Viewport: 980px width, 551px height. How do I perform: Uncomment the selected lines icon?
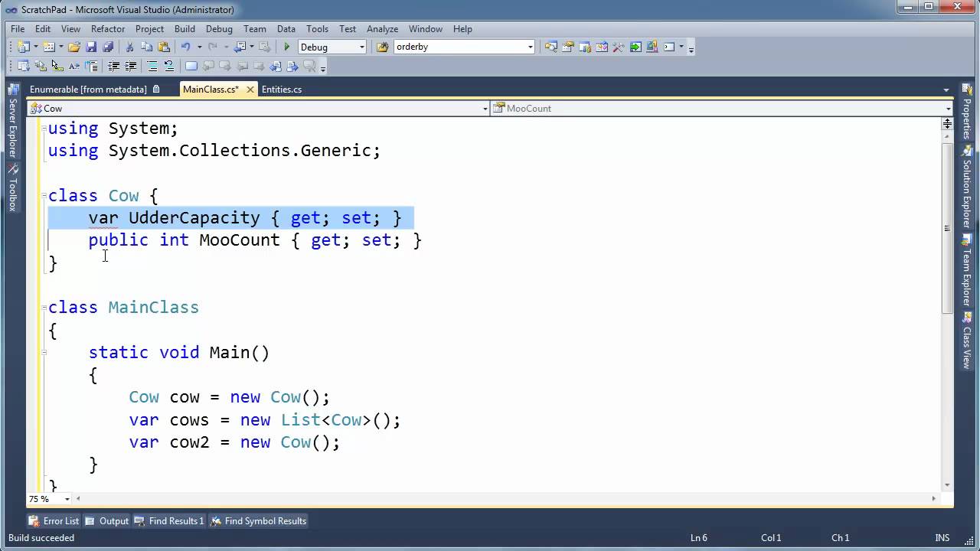(169, 67)
